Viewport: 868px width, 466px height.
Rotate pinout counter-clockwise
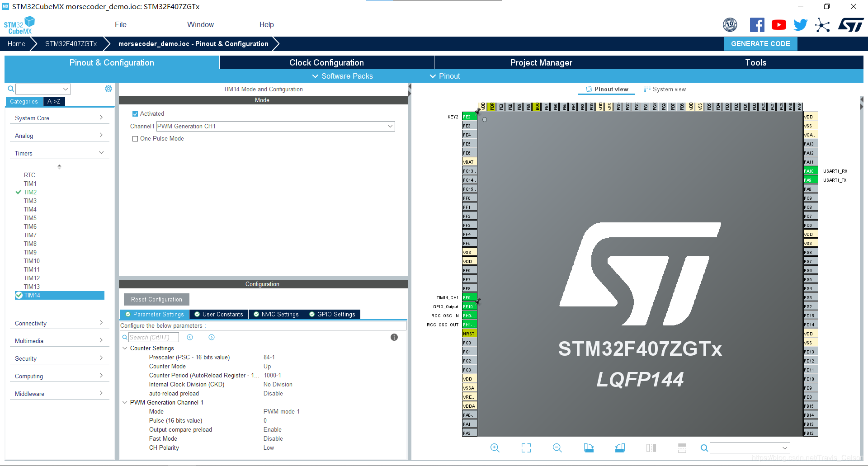point(620,447)
